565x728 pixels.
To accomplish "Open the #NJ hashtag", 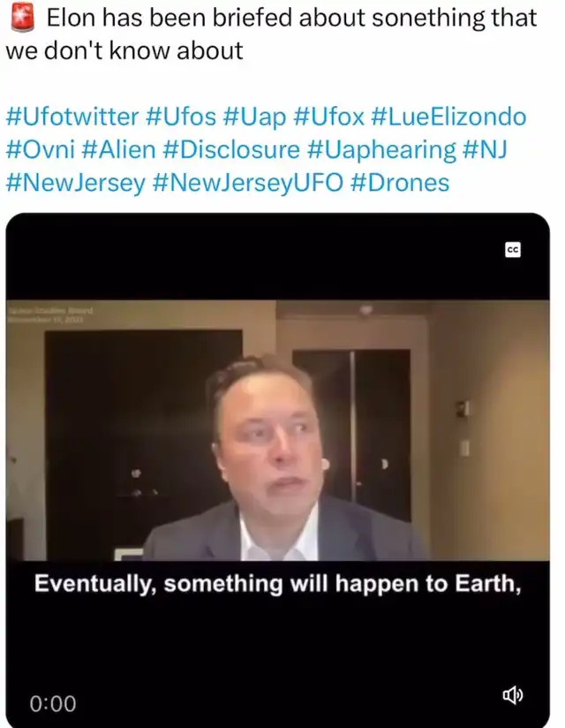I will pyautogui.click(x=485, y=149).
